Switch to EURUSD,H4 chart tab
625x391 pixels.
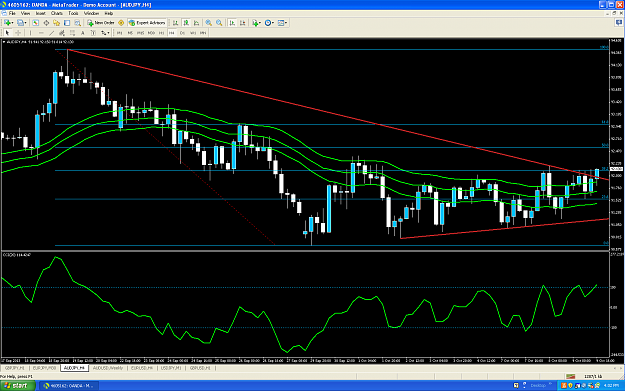pos(142,368)
